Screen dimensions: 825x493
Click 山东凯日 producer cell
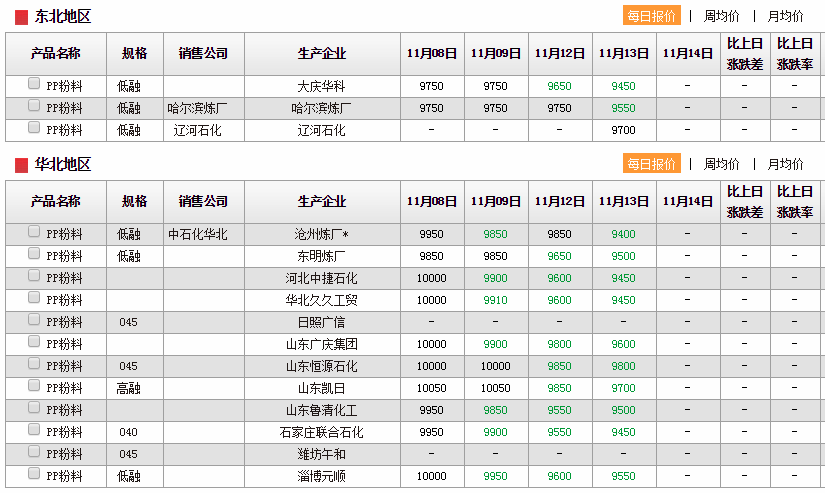pos(321,388)
